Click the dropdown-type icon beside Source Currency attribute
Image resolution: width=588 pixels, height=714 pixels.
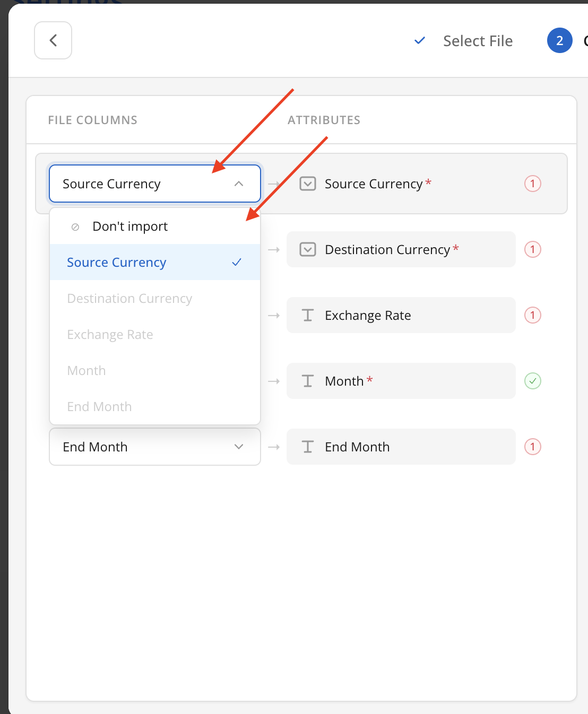(308, 184)
